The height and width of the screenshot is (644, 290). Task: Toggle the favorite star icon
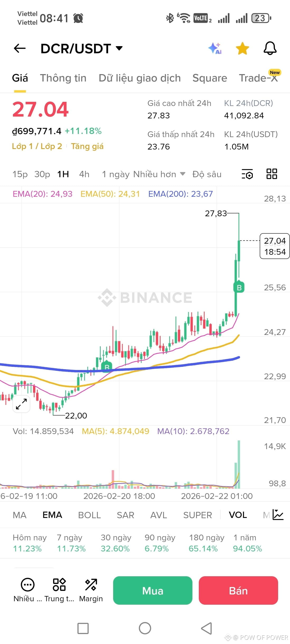(242, 48)
